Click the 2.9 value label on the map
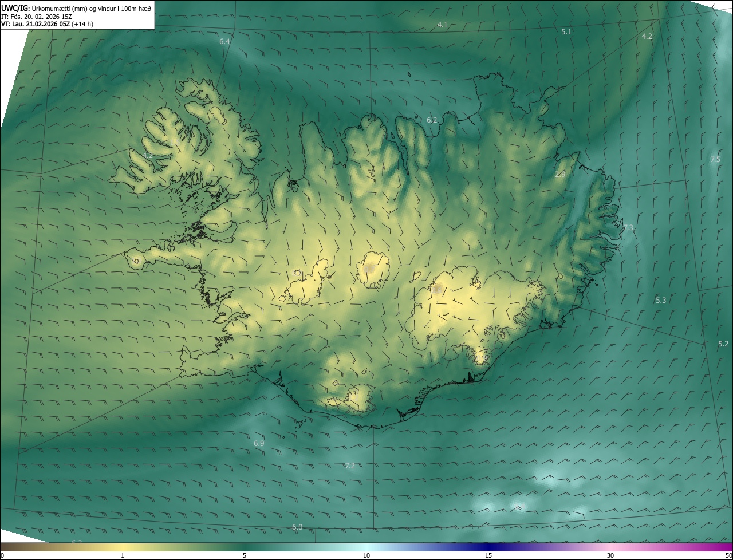This screenshot has width=733, height=560. 560,174
